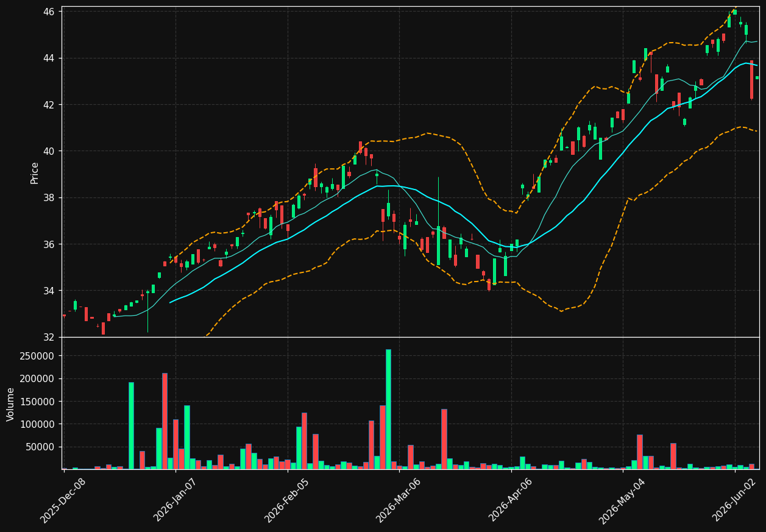Click the 2026-Jun-02 date label

point(735,500)
